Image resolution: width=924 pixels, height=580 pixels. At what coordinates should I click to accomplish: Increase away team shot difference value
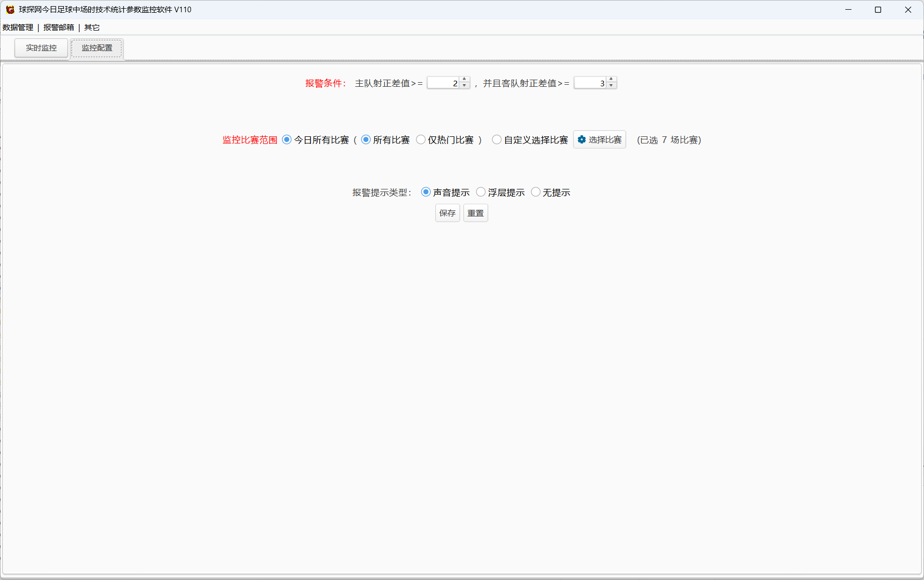[x=611, y=80]
